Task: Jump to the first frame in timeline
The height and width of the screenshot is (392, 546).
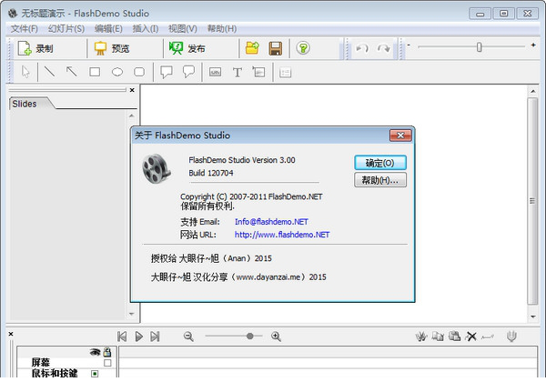Action: (122, 337)
